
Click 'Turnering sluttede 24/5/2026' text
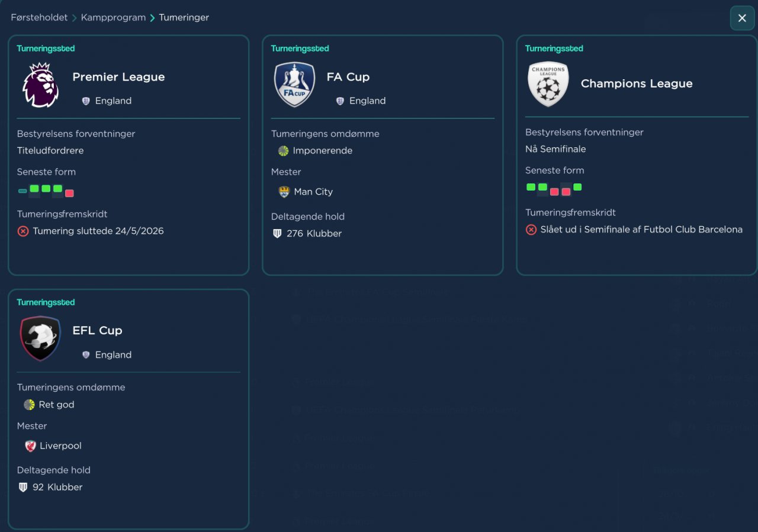(x=98, y=231)
